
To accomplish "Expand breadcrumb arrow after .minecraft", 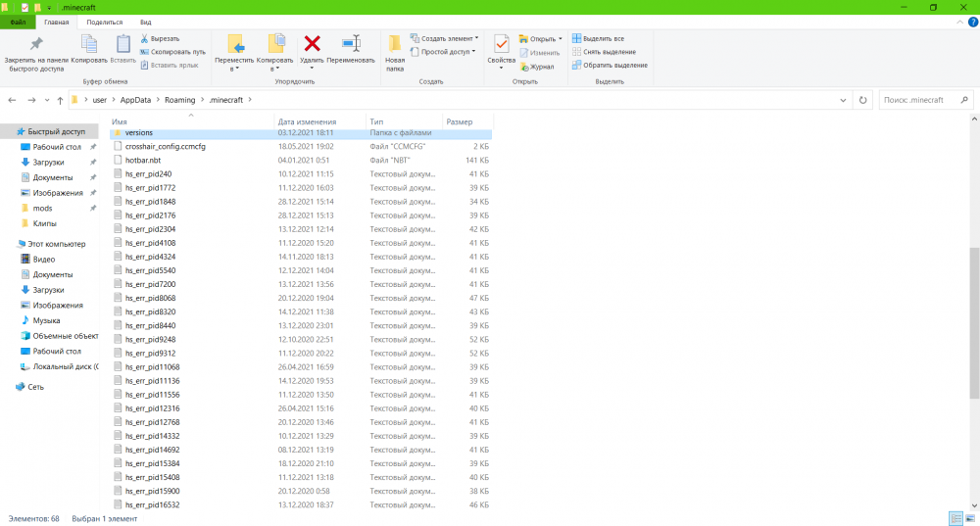I will [x=250, y=100].
